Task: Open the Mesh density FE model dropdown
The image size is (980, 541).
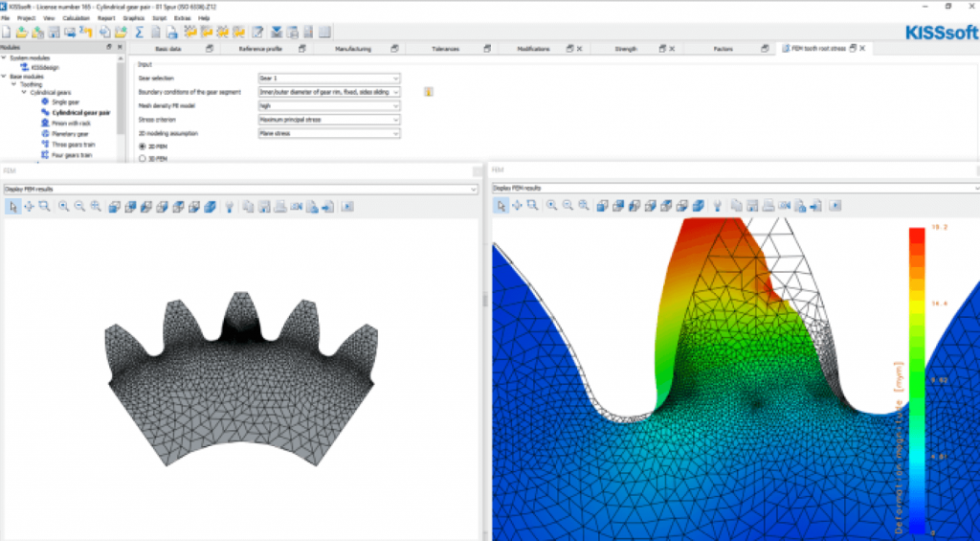Action: click(329, 105)
